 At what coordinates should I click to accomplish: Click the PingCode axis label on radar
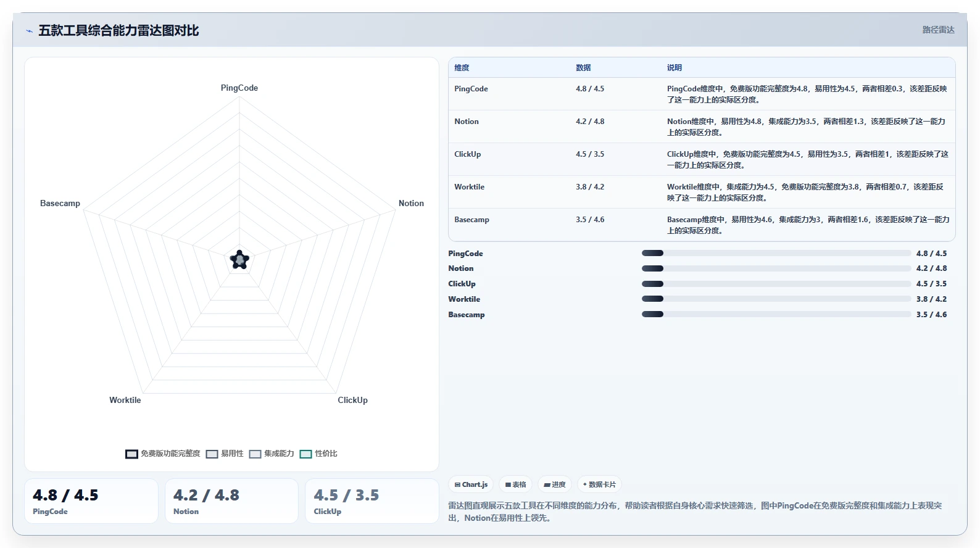(x=239, y=88)
